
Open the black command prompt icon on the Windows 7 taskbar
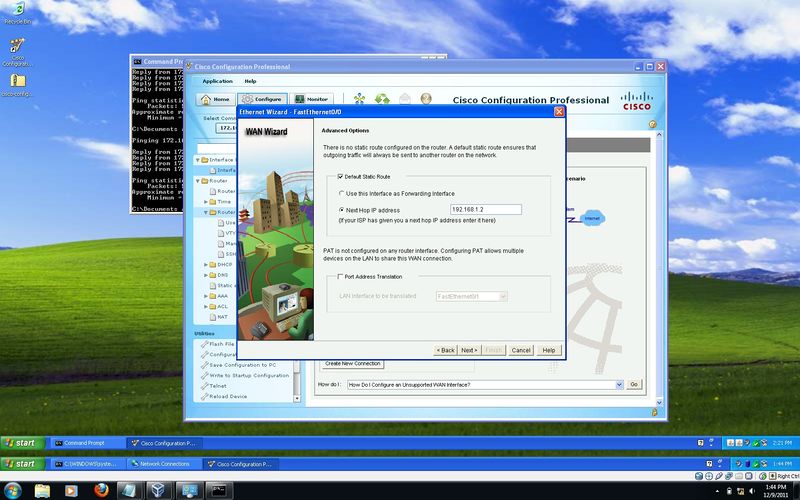pyautogui.click(x=219, y=490)
